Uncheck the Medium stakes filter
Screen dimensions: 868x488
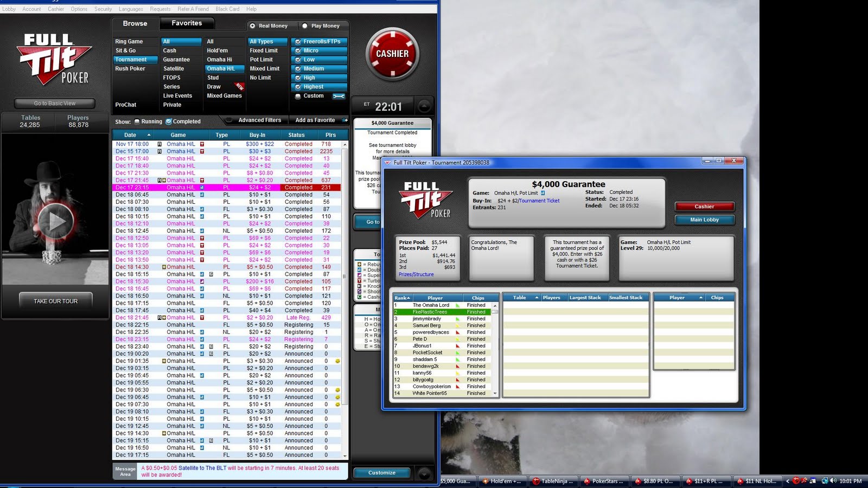[298, 69]
